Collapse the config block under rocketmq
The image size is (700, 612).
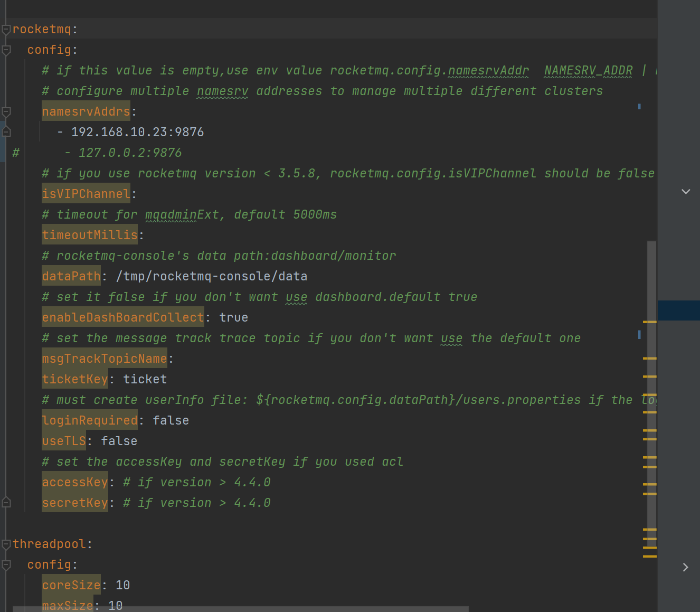tap(6, 50)
